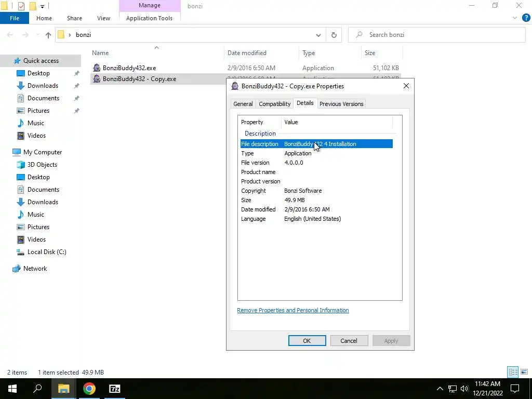
Task: Close the Properties dialog with X
Action: [406, 86]
